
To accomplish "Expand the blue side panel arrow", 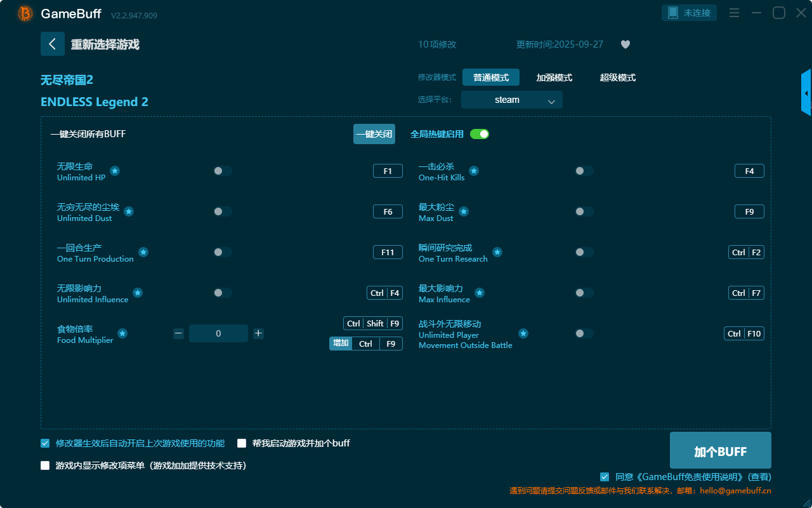I will coord(806,93).
